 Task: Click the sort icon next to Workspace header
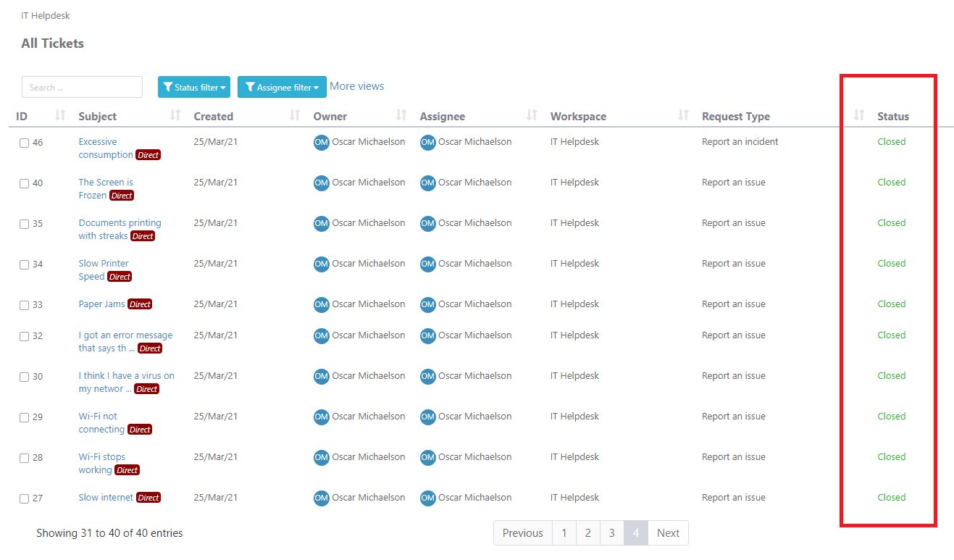coord(682,115)
